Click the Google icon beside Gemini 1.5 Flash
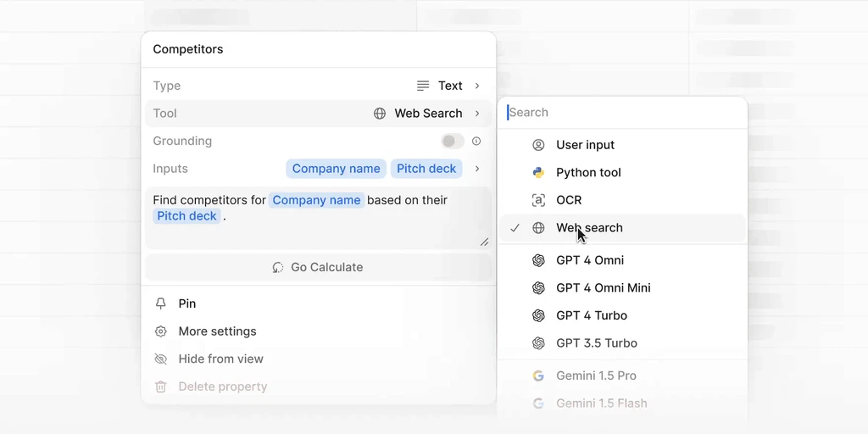The width and height of the screenshot is (868, 434). 538,403
